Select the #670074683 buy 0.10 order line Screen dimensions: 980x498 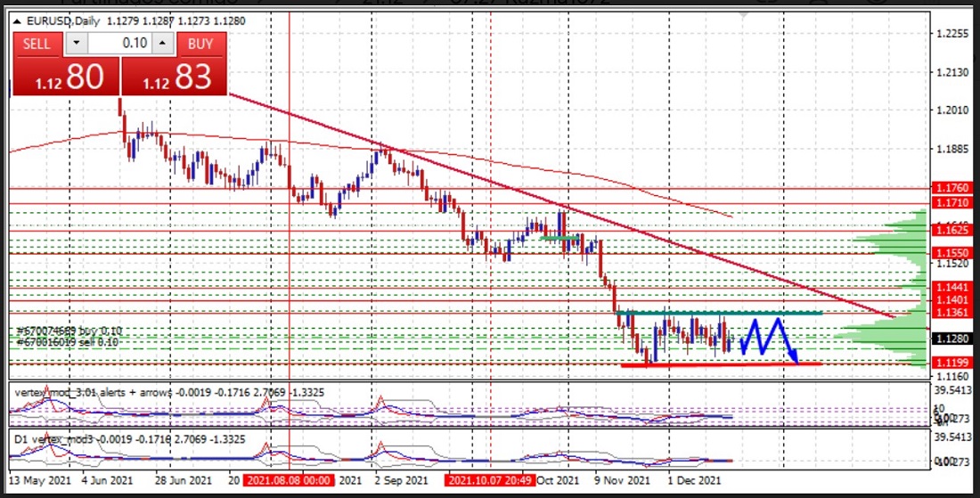tap(69, 331)
